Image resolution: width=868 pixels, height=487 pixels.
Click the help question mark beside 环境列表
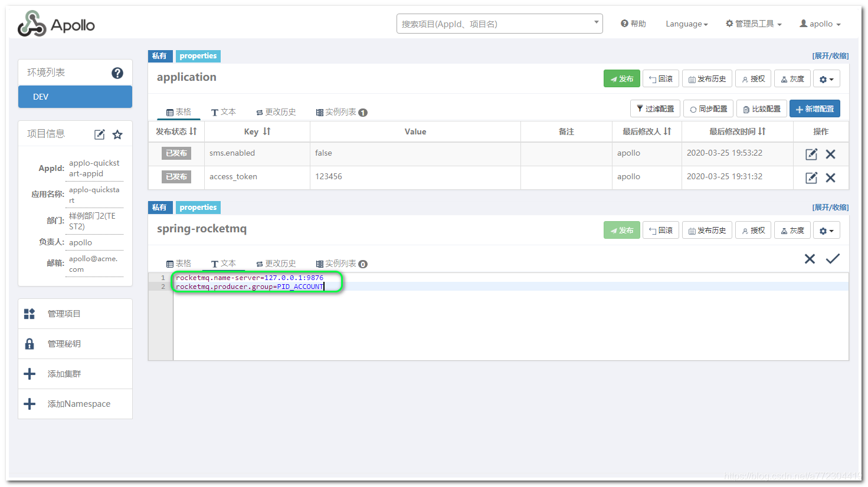click(x=117, y=73)
